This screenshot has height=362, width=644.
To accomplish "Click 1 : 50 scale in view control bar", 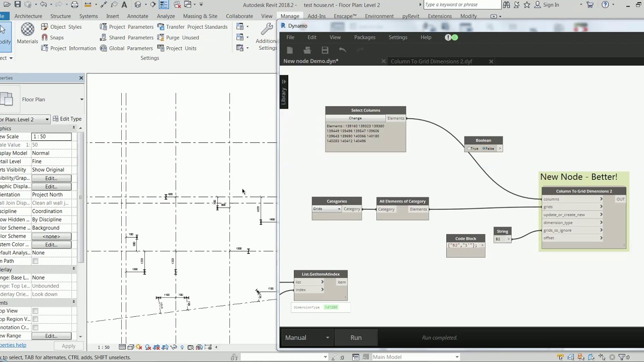I will [x=103, y=347].
